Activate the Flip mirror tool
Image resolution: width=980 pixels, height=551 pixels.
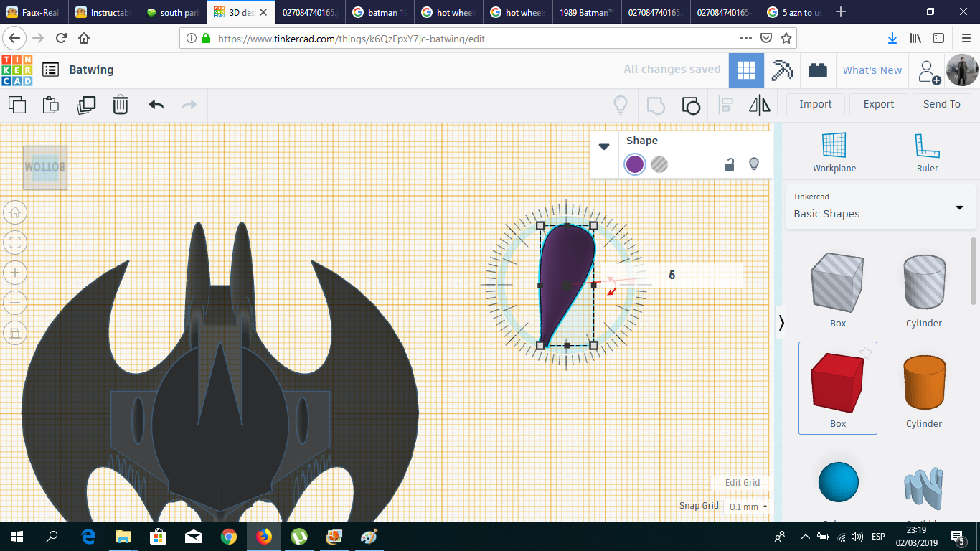760,105
